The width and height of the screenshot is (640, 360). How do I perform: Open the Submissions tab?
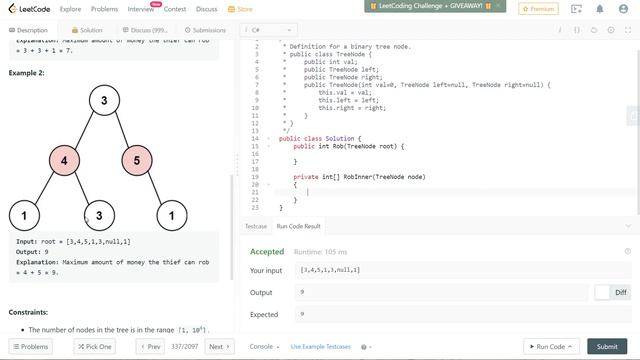(205, 30)
